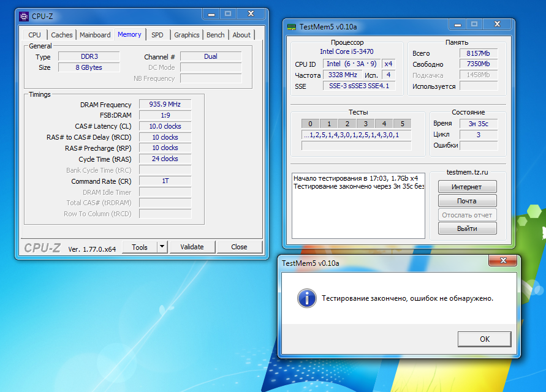Image resolution: width=546 pixels, height=392 pixels.
Task: Click the 7350Mb free memory value
Action: (479, 64)
